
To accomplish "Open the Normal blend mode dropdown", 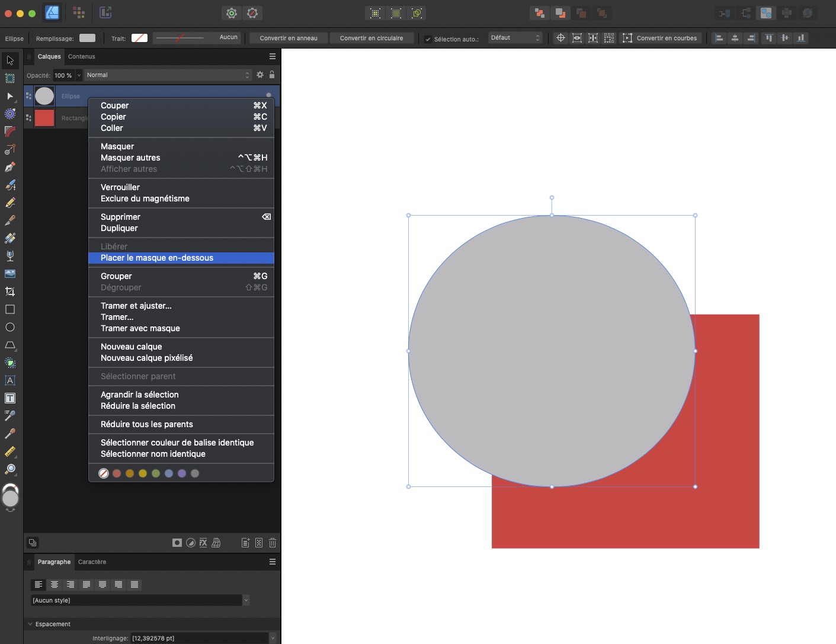I will pyautogui.click(x=168, y=75).
